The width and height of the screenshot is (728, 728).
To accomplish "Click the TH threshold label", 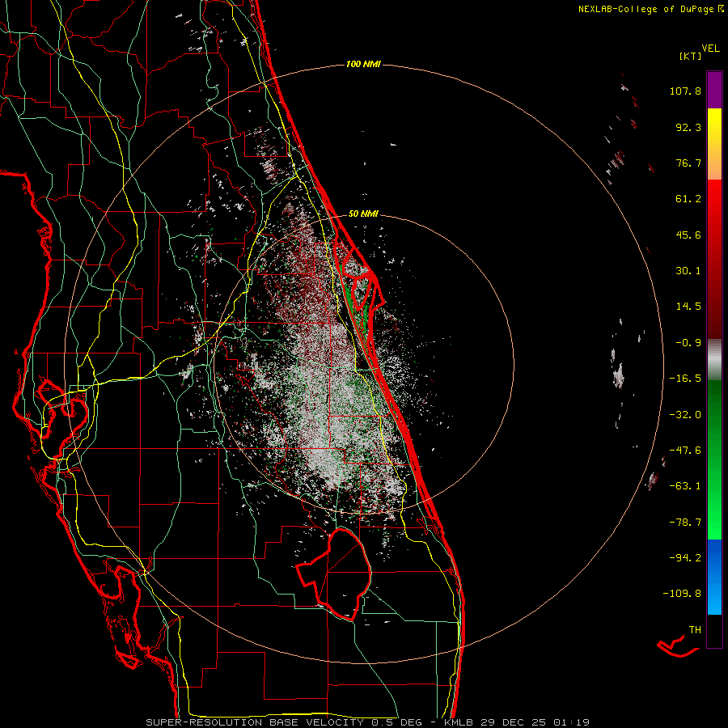I will (x=695, y=630).
